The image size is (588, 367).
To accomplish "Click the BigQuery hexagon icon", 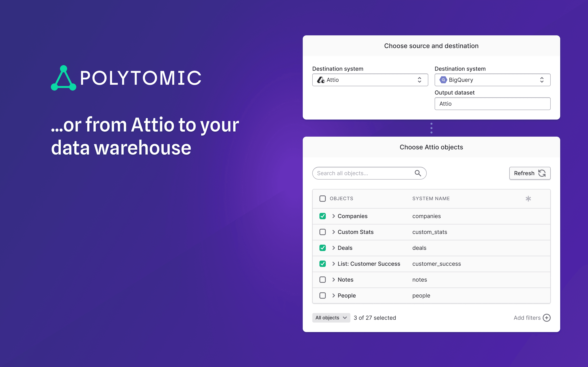I will click(x=443, y=80).
